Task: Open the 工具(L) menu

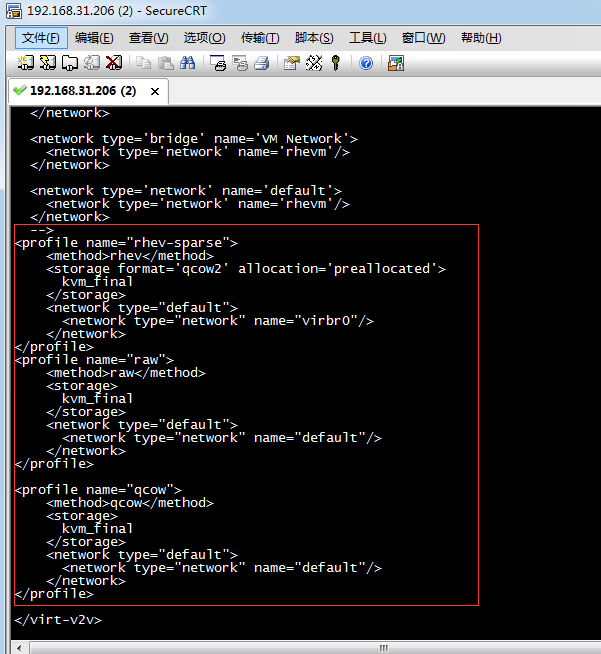Action: pos(367,38)
